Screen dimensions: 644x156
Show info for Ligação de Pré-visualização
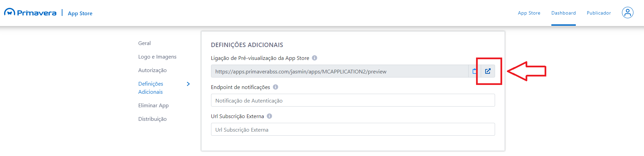315,58
